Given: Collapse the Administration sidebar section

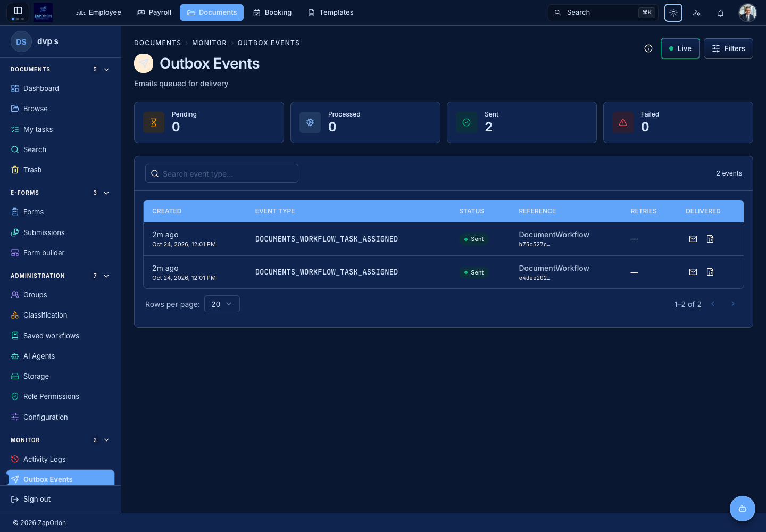Looking at the screenshot, I should pos(106,276).
